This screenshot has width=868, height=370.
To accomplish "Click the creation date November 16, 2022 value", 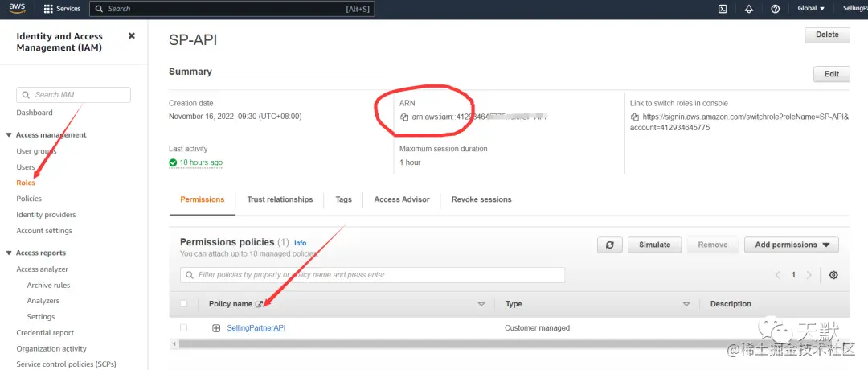I will (235, 117).
